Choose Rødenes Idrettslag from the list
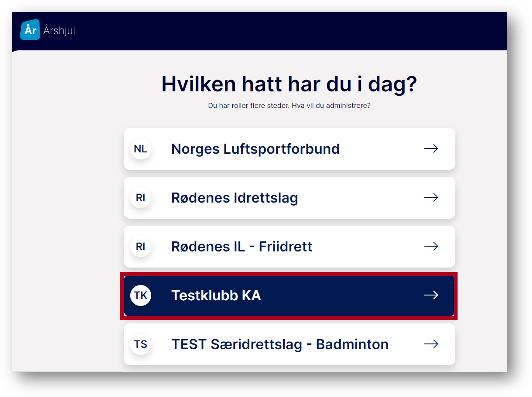 (x=289, y=198)
